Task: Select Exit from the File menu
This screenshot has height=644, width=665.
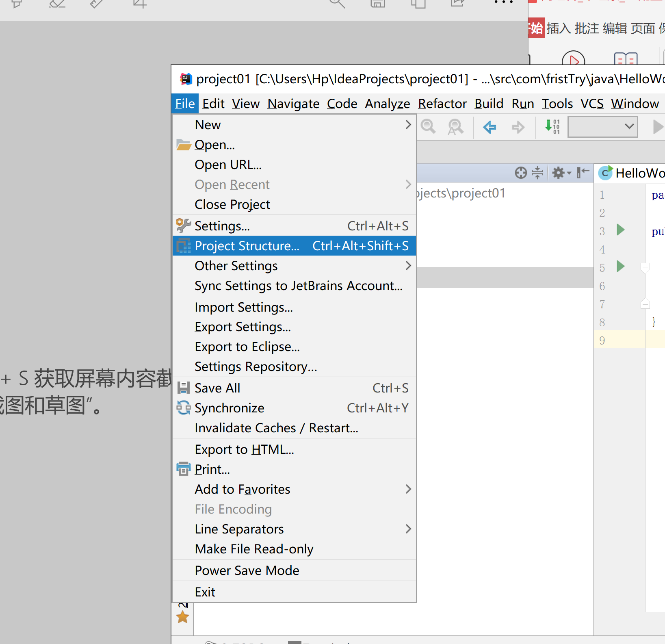Action: (295, 592)
